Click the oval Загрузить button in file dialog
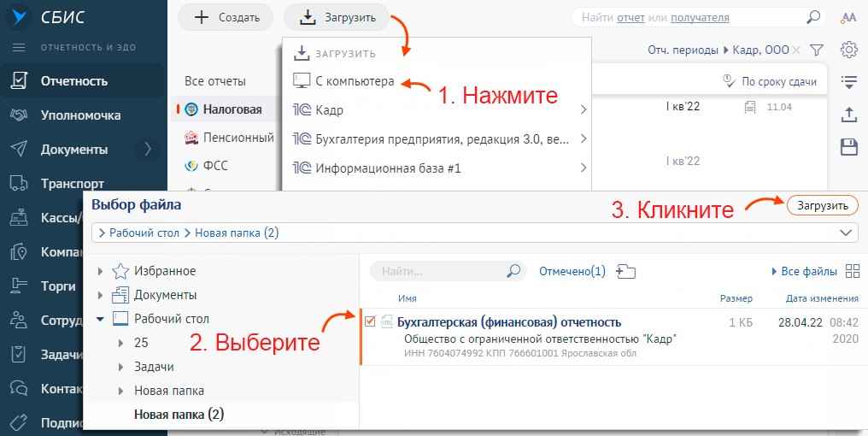Image resolution: width=868 pixels, height=436 pixels. click(823, 205)
